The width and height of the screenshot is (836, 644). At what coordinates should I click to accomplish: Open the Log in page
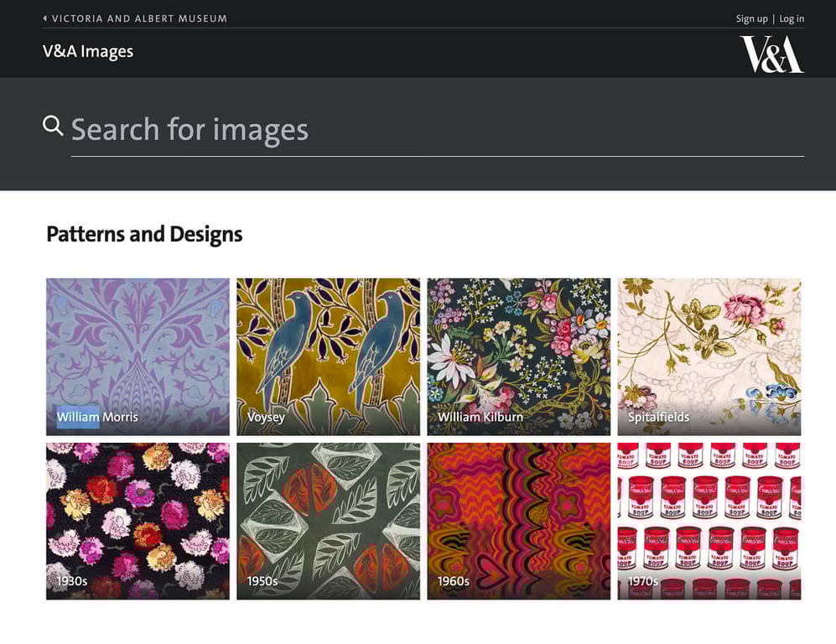point(792,18)
